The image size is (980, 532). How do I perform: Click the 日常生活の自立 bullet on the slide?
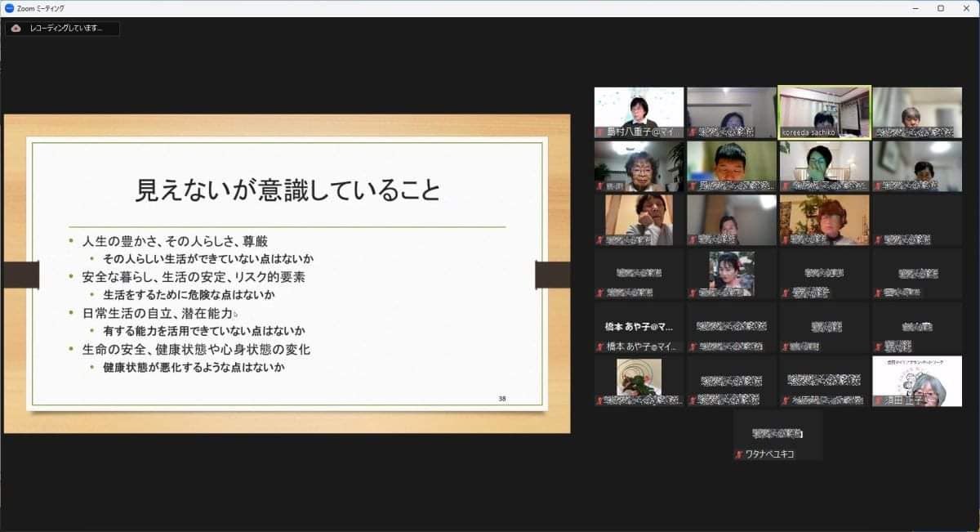point(158,313)
